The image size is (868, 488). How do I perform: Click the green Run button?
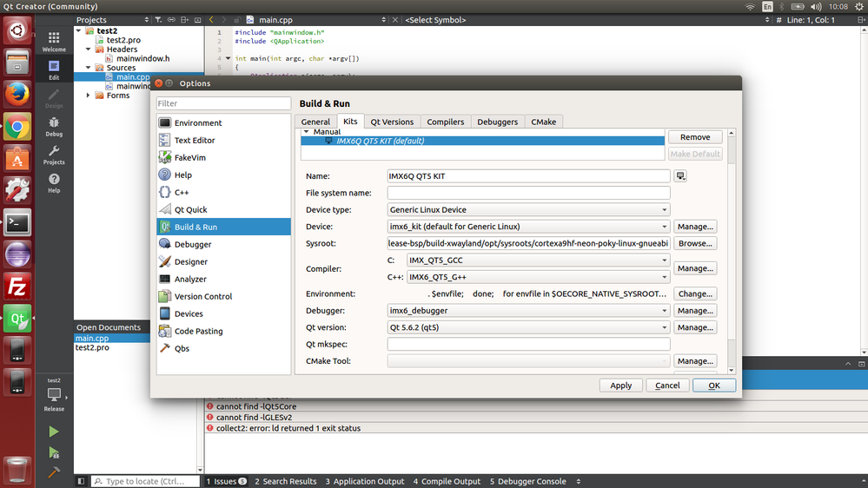54,432
